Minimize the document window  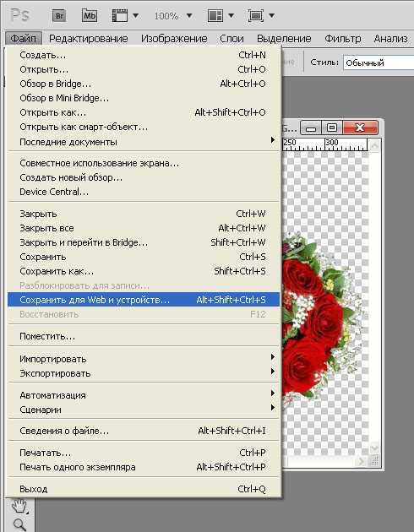point(311,128)
